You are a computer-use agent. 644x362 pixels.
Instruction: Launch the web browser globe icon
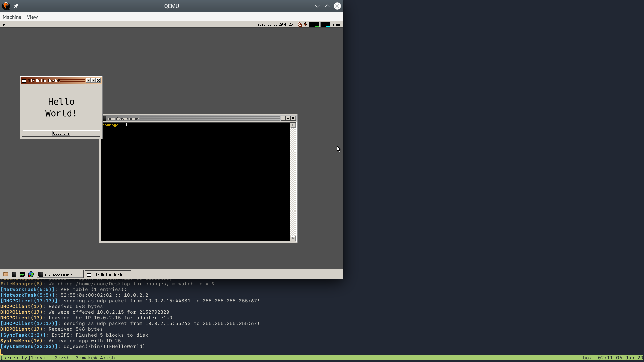pos(31,274)
